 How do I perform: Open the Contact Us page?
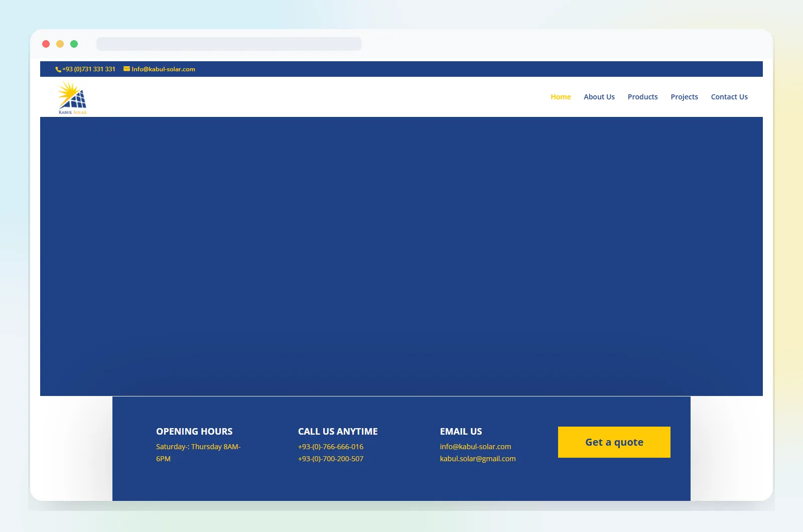click(729, 97)
